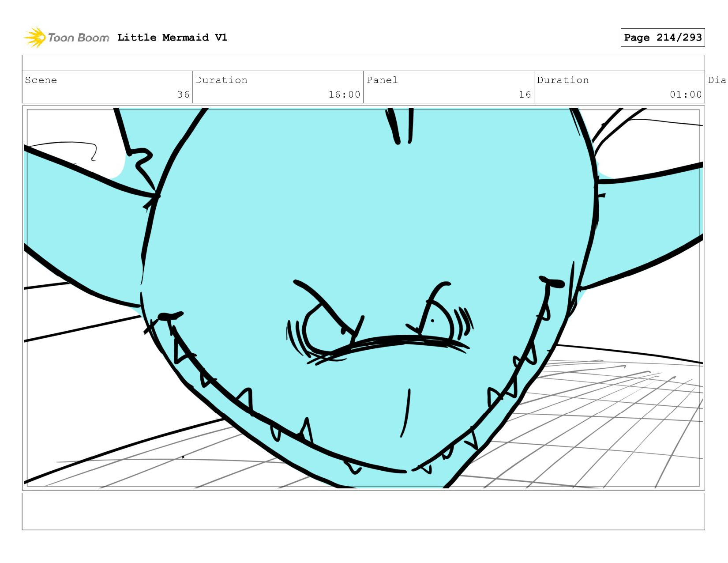728x563 pixels.
Task: Click panel duration value '01:00'
Action: [x=686, y=94]
